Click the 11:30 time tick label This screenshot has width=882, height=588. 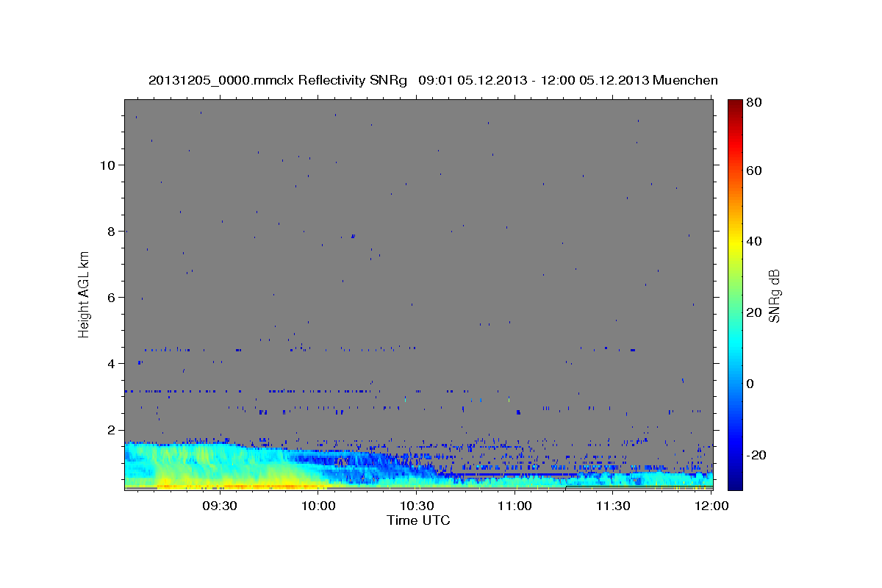tap(613, 506)
